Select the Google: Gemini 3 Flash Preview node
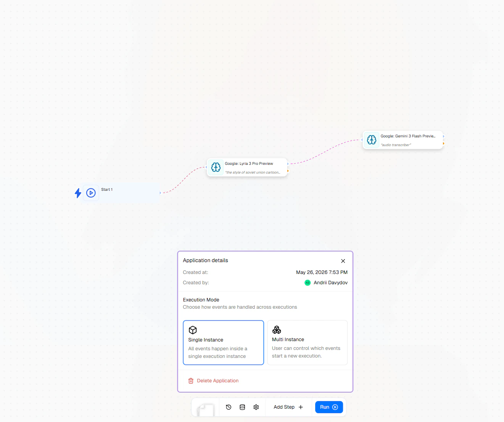 tap(403, 140)
